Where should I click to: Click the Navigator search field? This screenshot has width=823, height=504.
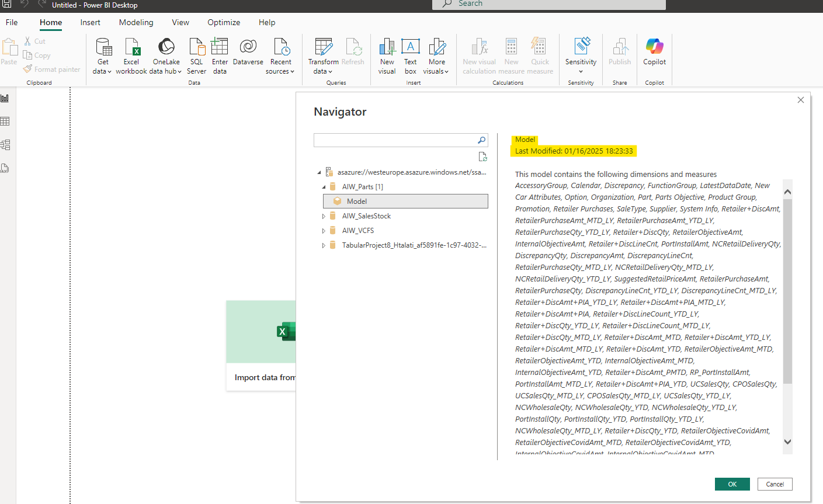pyautogui.click(x=395, y=140)
